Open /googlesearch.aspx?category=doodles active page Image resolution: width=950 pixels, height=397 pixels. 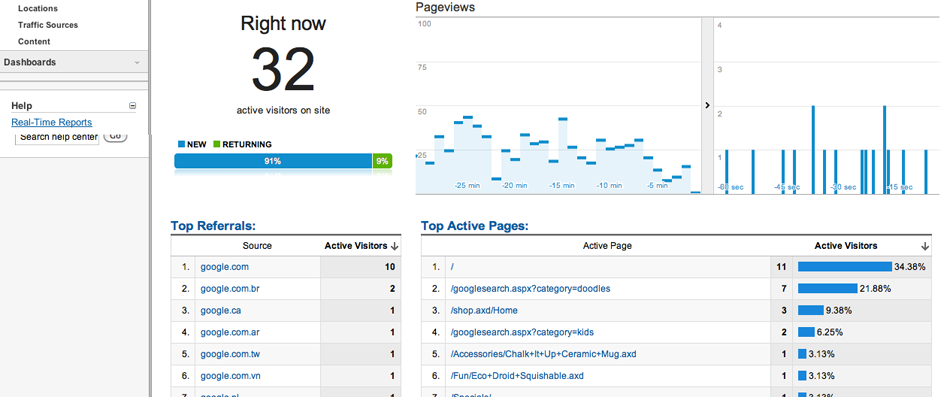(x=530, y=289)
